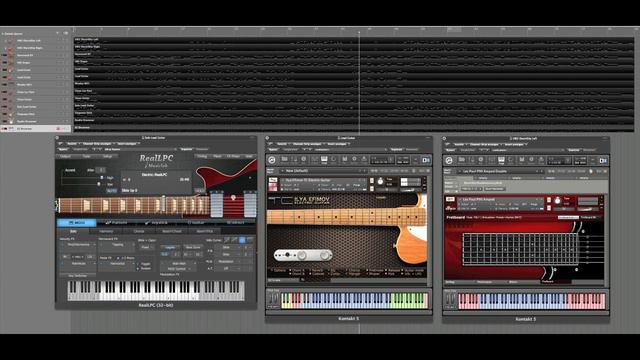
Task: Open Modulation wheel dropdown in RealLPC
Action: [x=227, y=262]
